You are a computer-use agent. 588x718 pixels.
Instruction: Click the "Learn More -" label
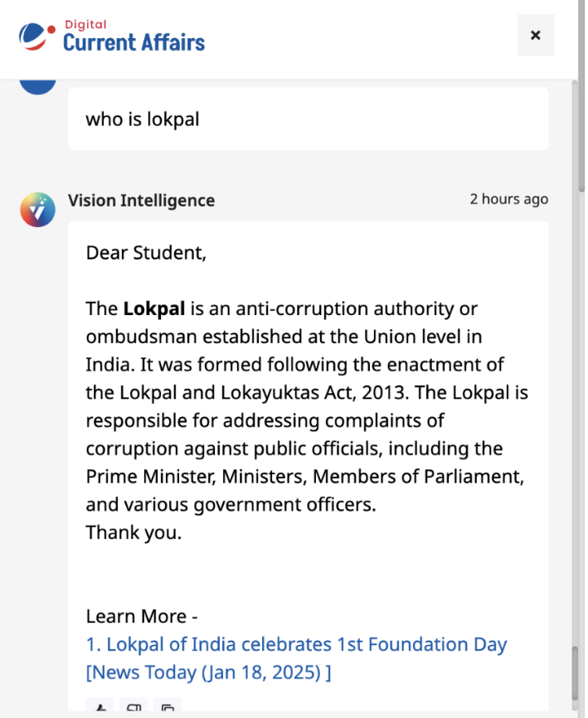[x=142, y=616]
